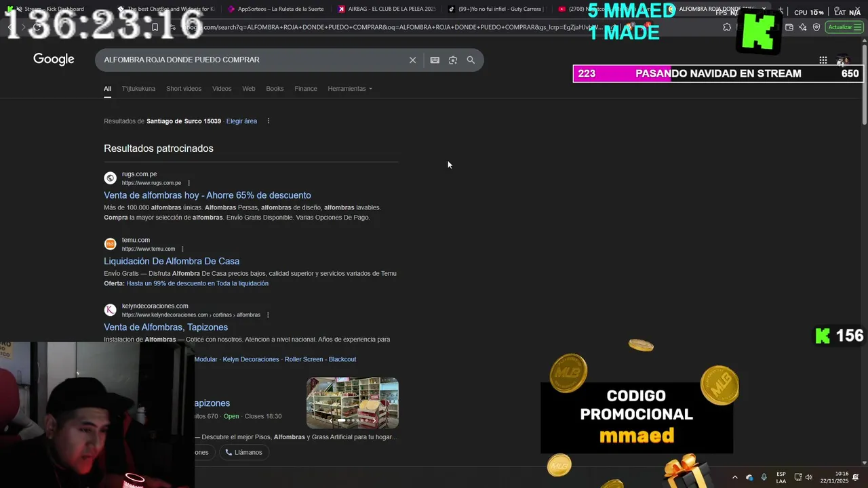Switch to Short videos tab
This screenshot has height=488, width=868.
184,89
